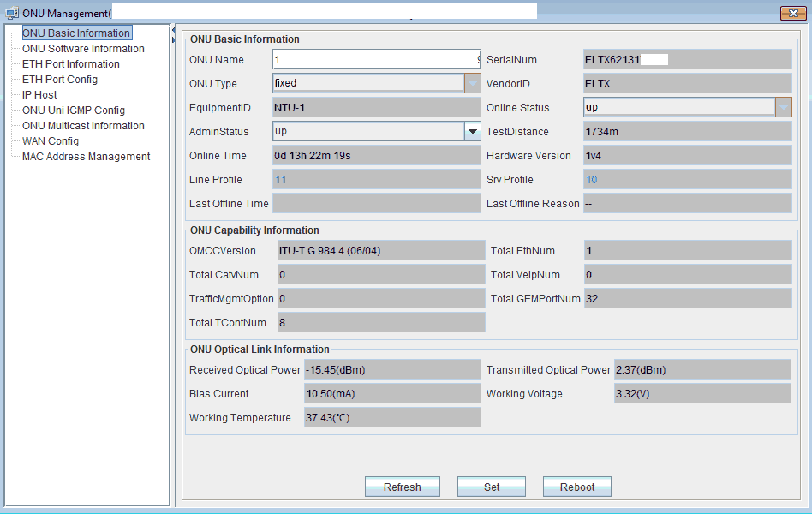Click the Set button
The height and width of the screenshot is (514, 812).
click(492, 487)
